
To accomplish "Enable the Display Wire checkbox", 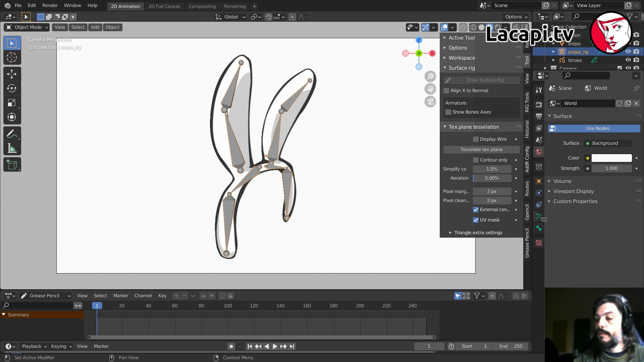I will click(x=476, y=139).
